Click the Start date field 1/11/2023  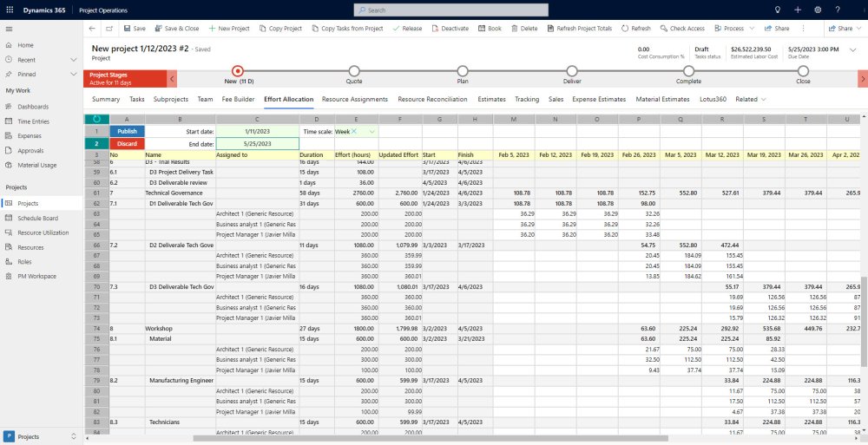coord(258,132)
